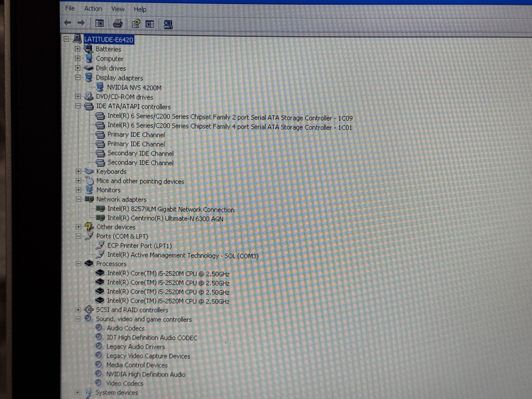Click the DVD/CD-ROM drives disc icon
The image size is (532, 399).
tap(89, 96)
